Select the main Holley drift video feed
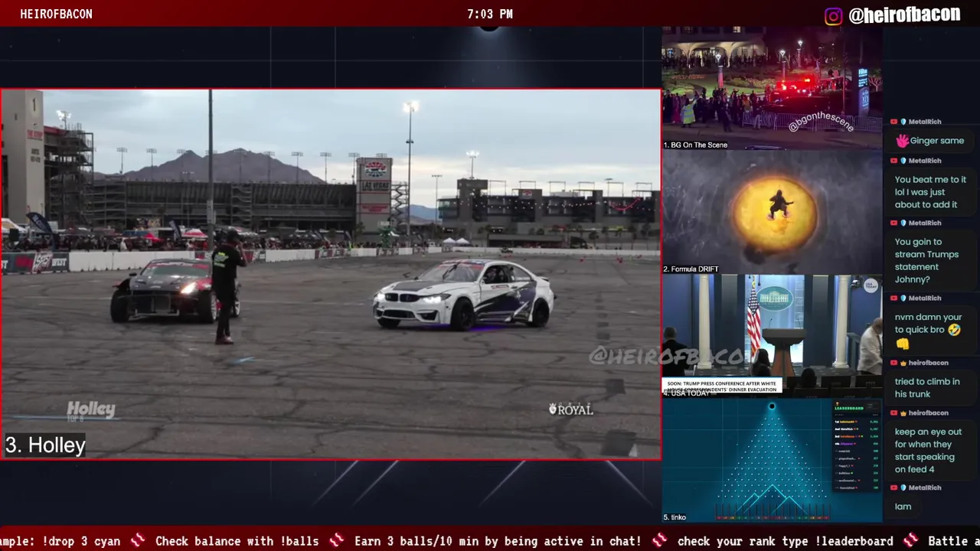980x551 pixels. (331, 274)
